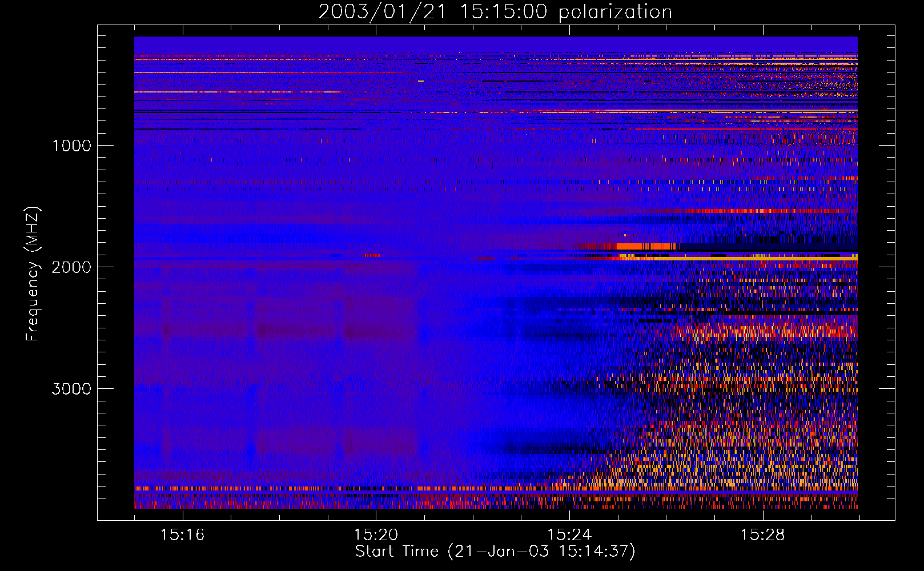Click the '15:28' time tick label
Screen dimensions: 924x571
(x=763, y=535)
